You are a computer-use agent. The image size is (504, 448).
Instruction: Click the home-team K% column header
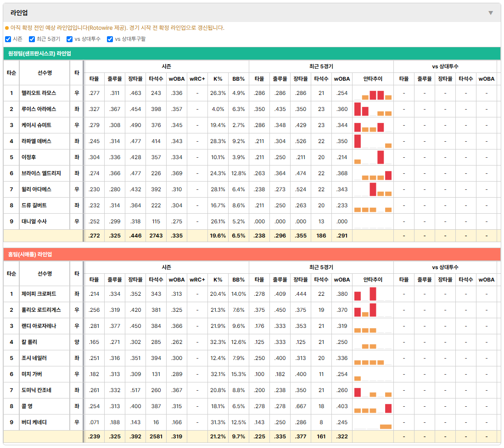pyautogui.click(x=218, y=280)
